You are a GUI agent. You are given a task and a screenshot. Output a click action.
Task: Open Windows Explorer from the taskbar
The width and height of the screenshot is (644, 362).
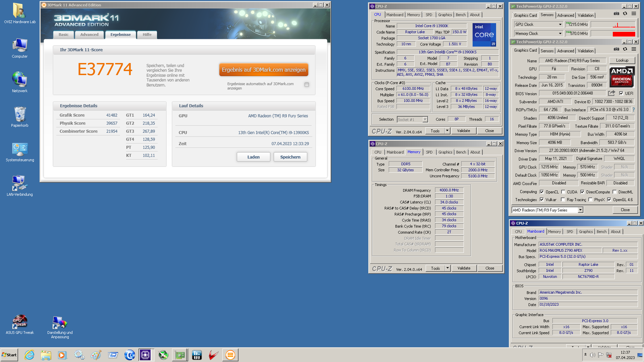pyautogui.click(x=46, y=355)
